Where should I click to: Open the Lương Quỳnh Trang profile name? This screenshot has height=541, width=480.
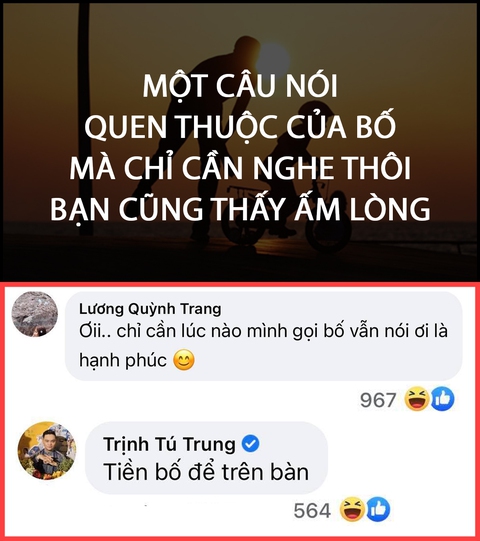click(150, 308)
